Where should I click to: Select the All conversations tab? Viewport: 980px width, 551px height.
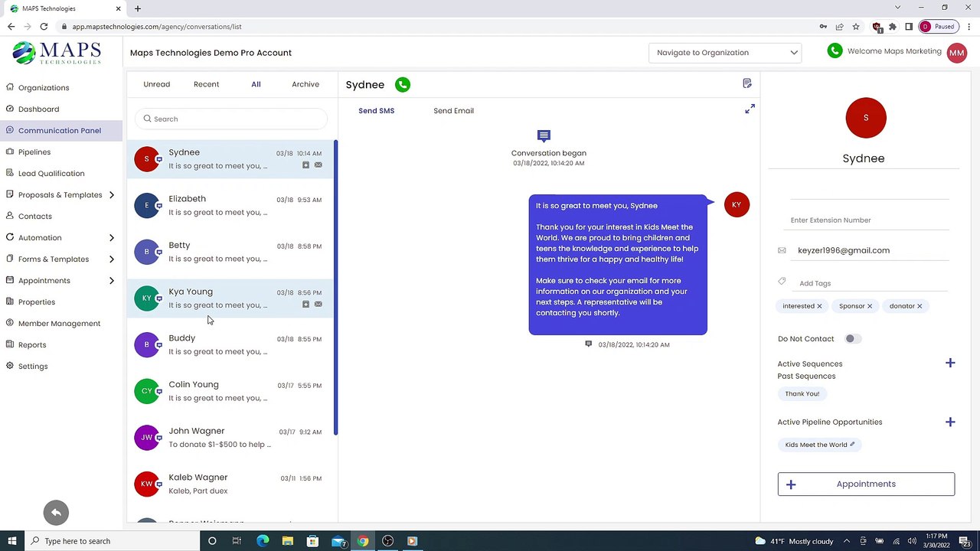(256, 84)
